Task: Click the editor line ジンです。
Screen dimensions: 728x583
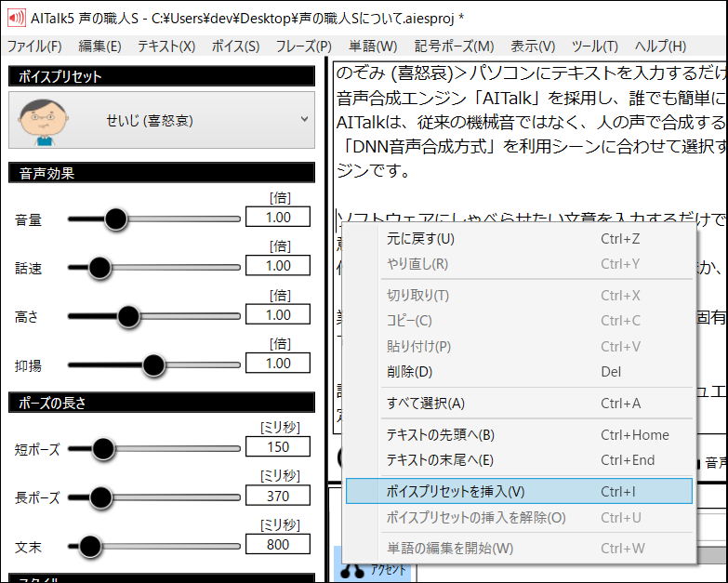Action: 373,171
